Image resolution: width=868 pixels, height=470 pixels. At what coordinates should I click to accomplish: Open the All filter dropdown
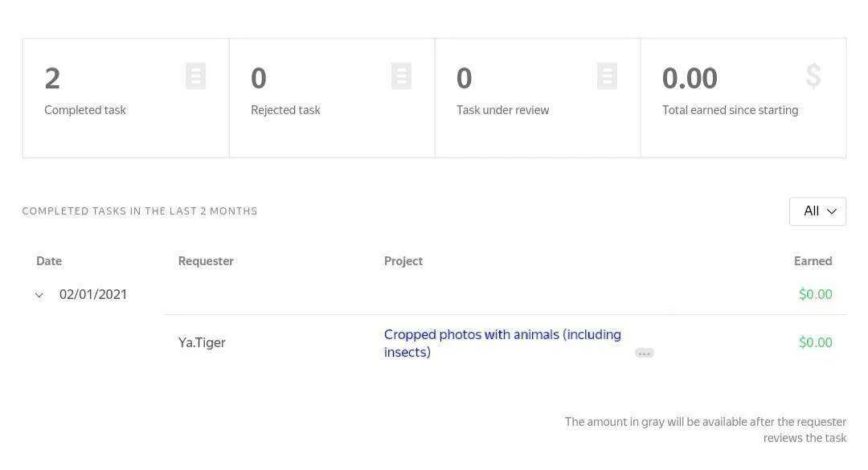click(817, 211)
